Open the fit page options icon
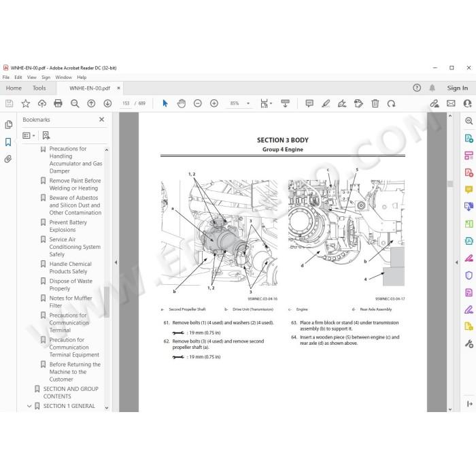 [266, 103]
